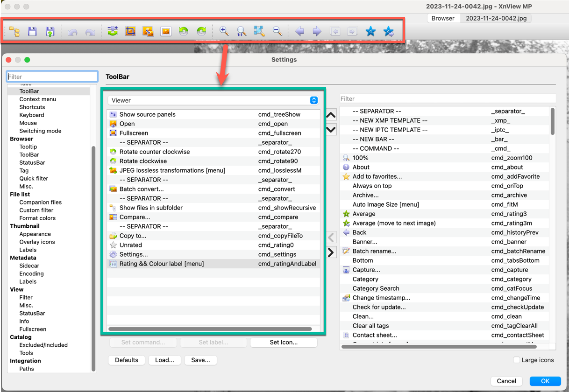Go to next image with right arrow

click(317, 31)
